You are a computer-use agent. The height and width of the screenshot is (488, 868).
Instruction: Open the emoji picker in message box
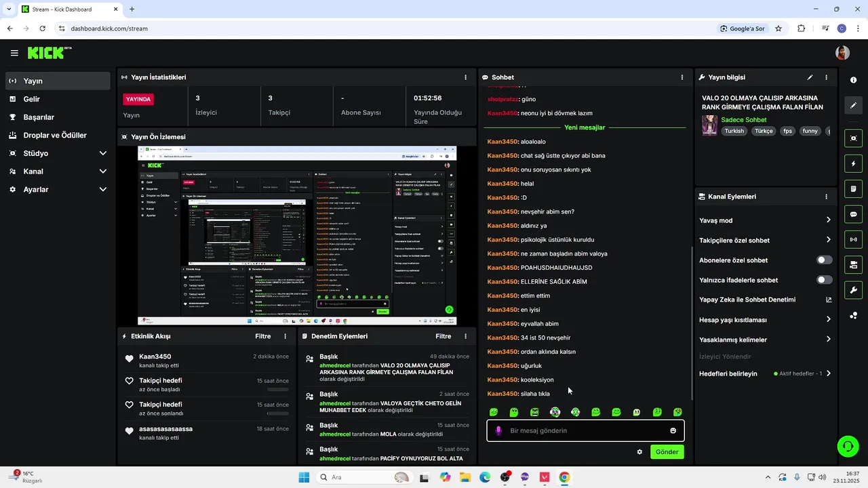click(x=673, y=430)
